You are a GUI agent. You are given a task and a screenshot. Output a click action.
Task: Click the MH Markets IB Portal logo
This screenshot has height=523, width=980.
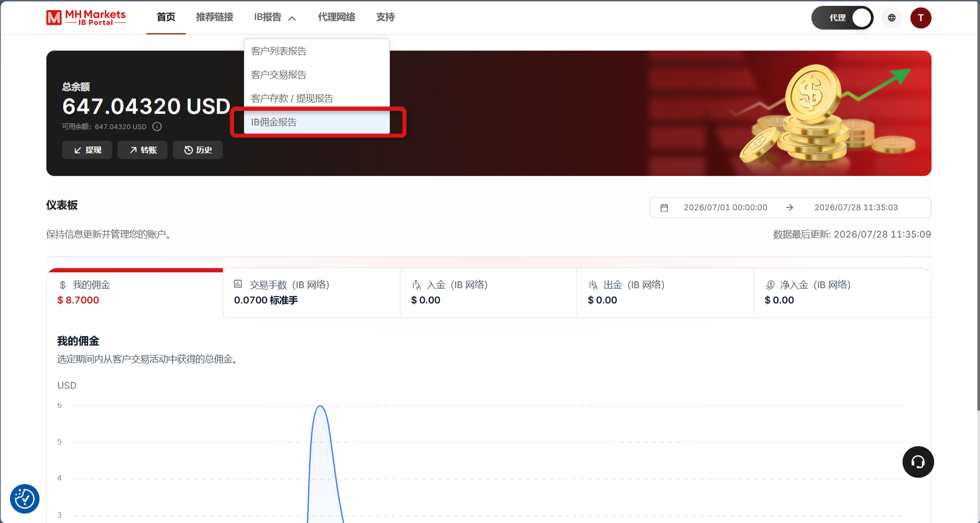click(x=86, y=17)
